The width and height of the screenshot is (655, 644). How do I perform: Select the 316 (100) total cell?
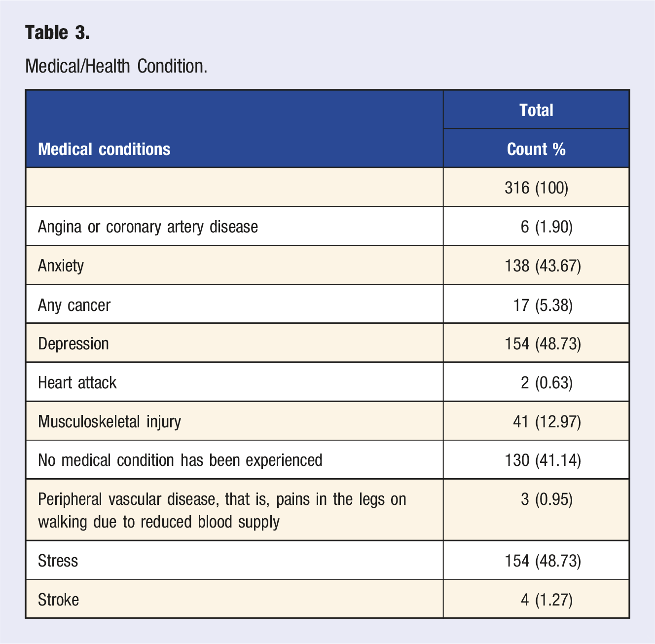point(536,188)
